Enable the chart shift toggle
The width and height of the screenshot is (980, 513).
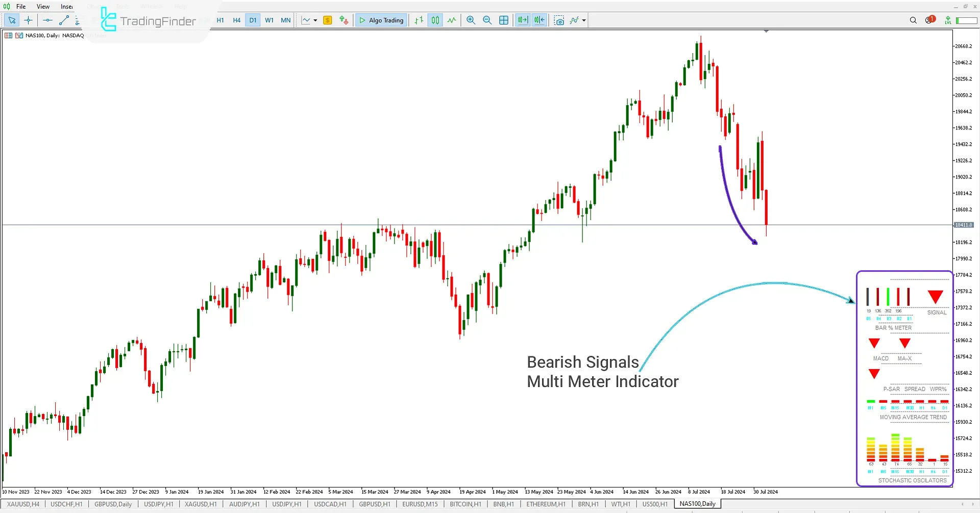pyautogui.click(x=539, y=20)
